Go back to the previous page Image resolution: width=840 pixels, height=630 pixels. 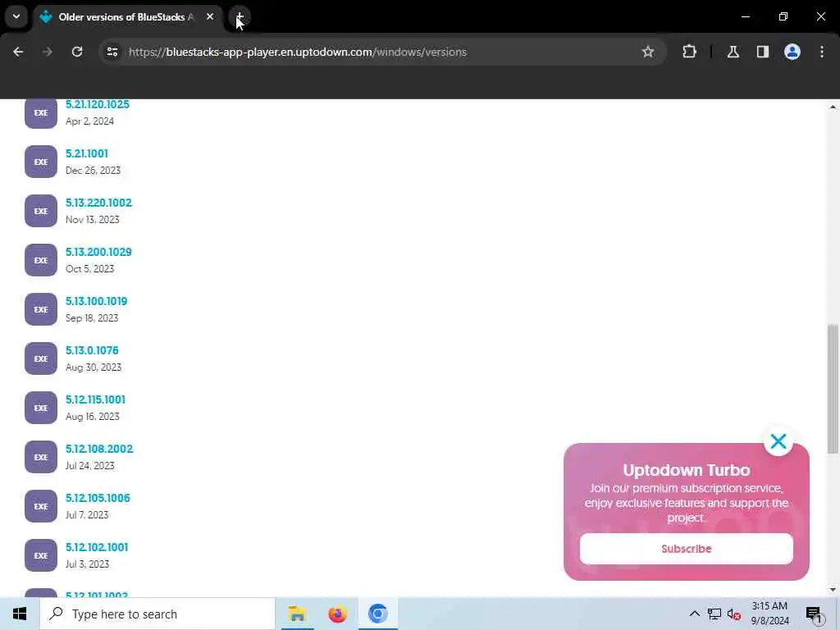pyautogui.click(x=18, y=52)
